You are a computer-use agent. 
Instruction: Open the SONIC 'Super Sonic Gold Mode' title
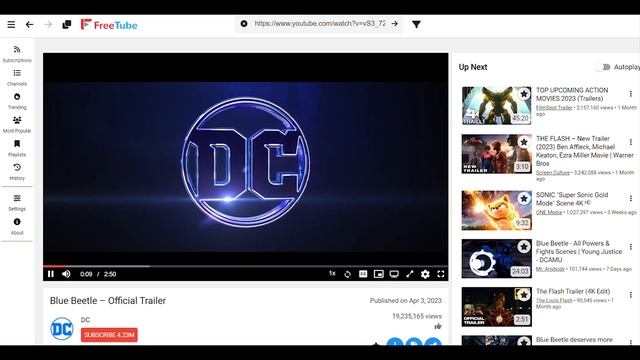(572, 199)
